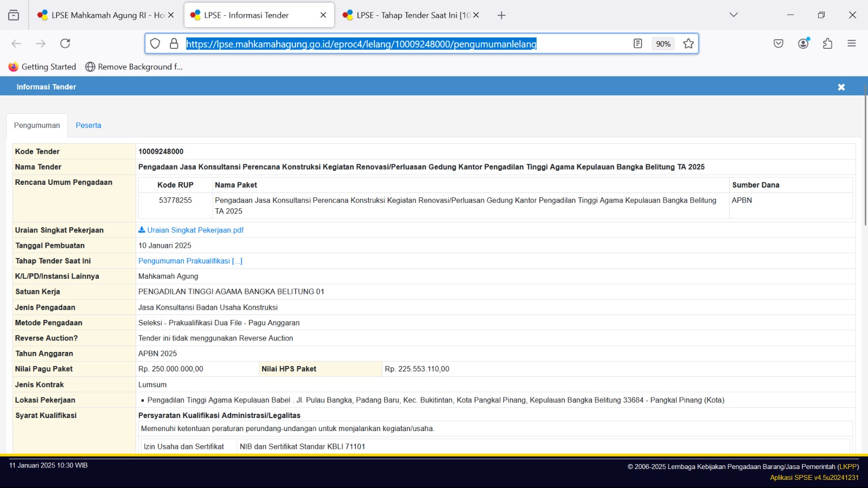
Task: Reset the 90% zoom level indicator
Action: tap(663, 44)
